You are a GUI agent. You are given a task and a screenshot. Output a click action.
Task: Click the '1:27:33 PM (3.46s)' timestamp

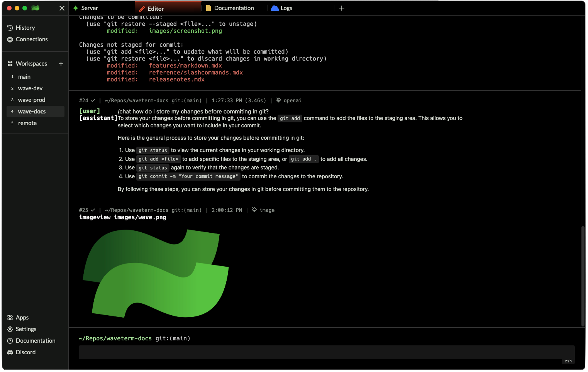tap(239, 100)
